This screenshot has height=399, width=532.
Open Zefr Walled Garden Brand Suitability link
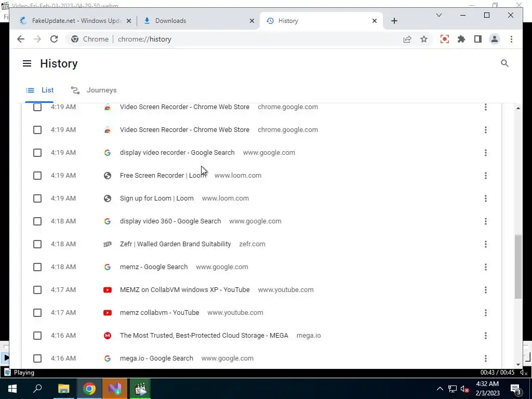[x=176, y=244]
